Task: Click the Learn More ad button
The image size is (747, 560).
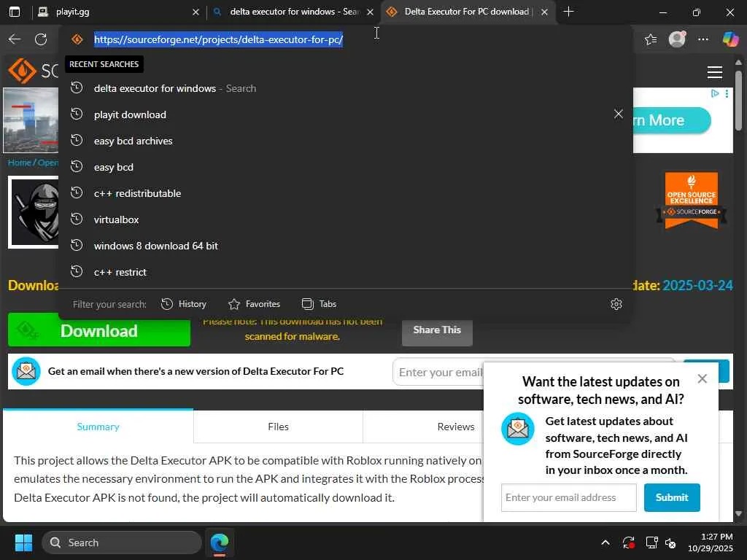Action: coord(672,120)
